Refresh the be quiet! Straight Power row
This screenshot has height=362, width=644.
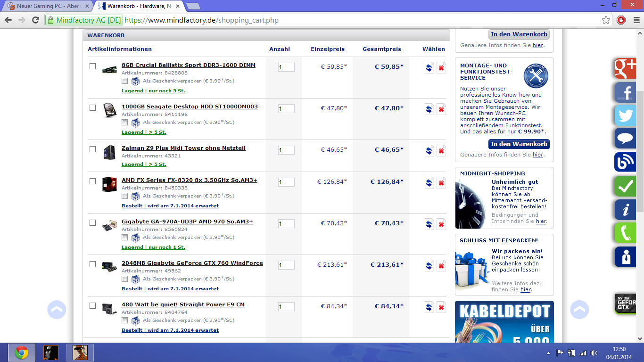coord(429,307)
